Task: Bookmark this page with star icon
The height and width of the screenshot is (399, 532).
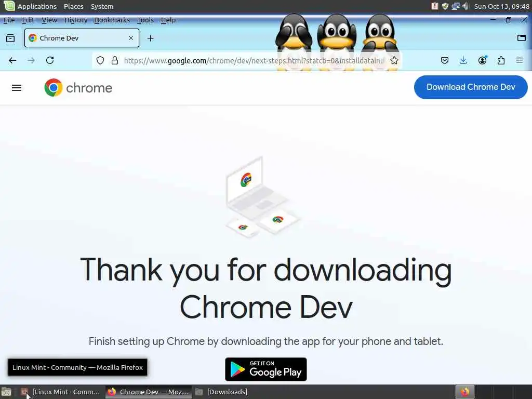Action: (x=394, y=60)
